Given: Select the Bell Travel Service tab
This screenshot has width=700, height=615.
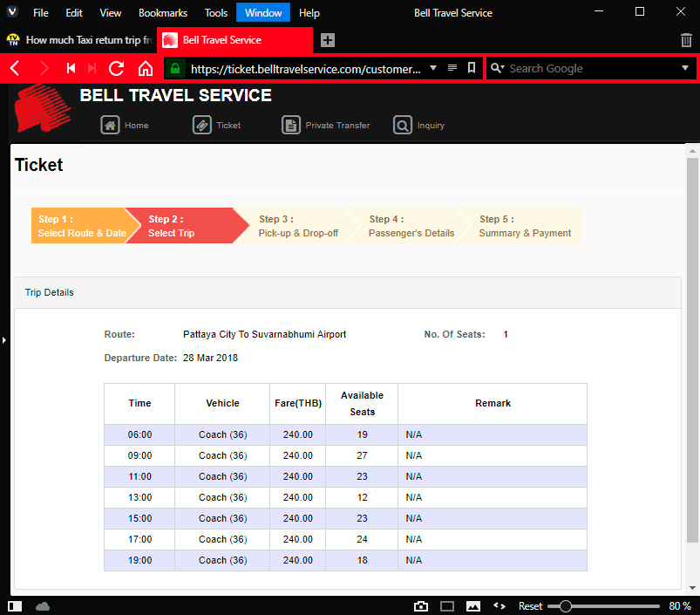Looking at the screenshot, I should point(235,40).
